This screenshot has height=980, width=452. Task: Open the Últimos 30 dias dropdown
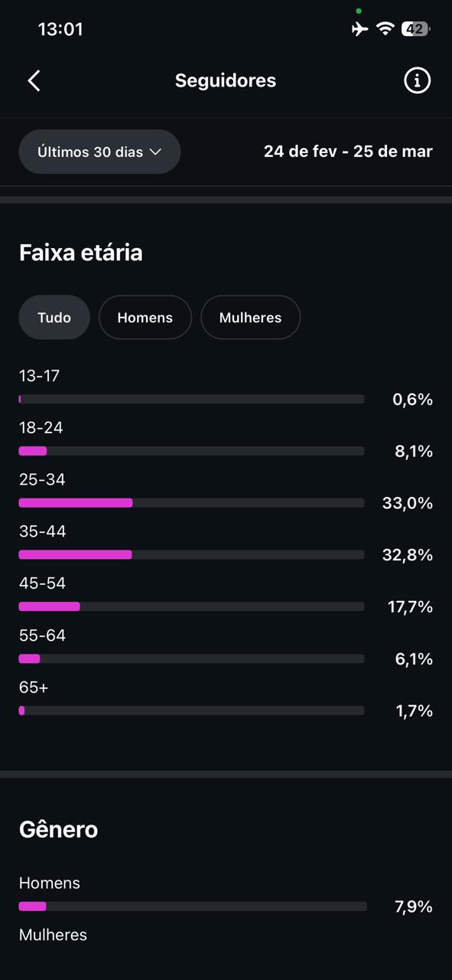[x=99, y=152]
